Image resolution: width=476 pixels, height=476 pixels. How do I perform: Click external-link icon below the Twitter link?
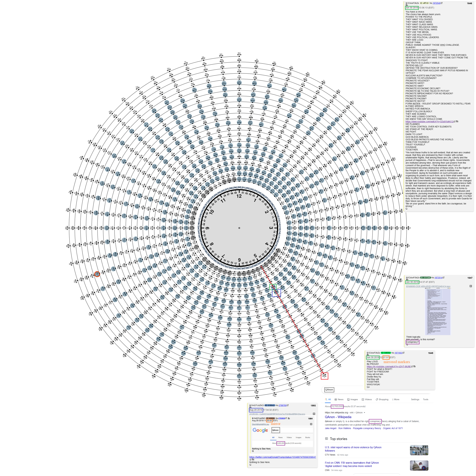click(251, 460)
